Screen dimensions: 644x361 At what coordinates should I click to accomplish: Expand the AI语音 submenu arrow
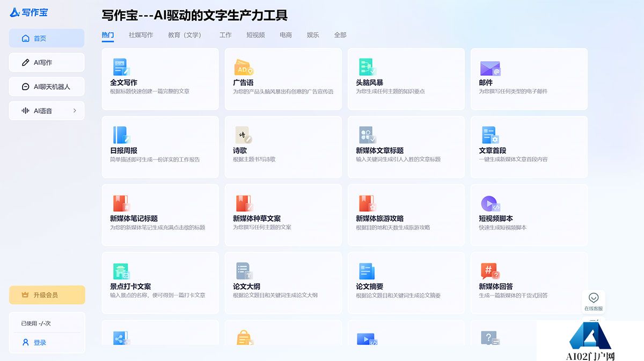coord(75,111)
